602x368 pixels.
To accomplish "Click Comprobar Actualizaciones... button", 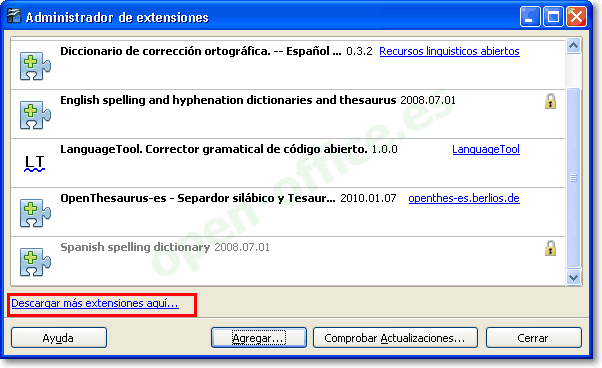I will click(395, 338).
